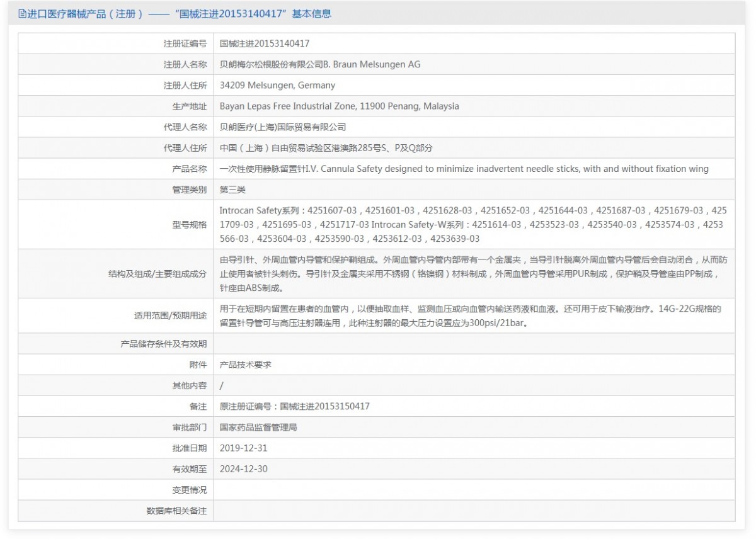Click the product name with I.V. Cannula Safety

[464, 169]
